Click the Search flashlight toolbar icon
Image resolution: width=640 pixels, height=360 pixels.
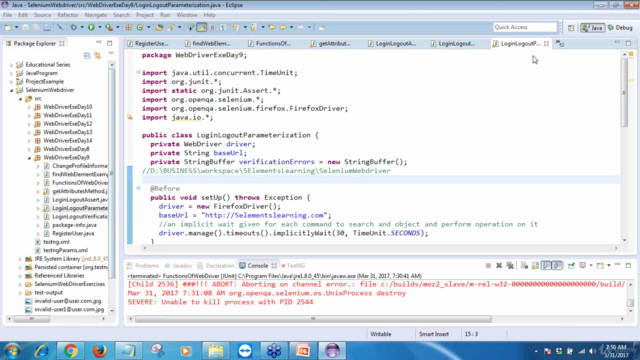coord(171,27)
